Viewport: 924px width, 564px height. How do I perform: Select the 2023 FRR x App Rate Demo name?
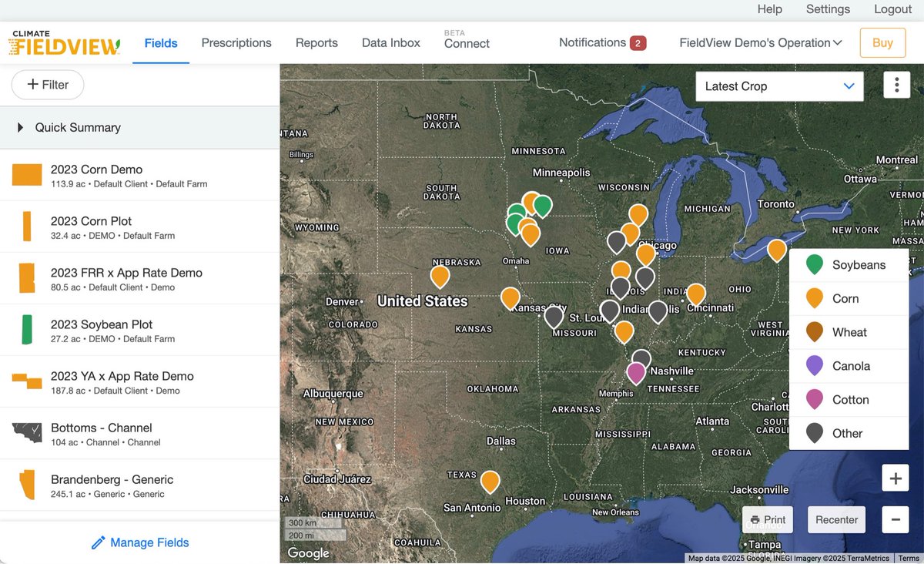click(x=126, y=273)
